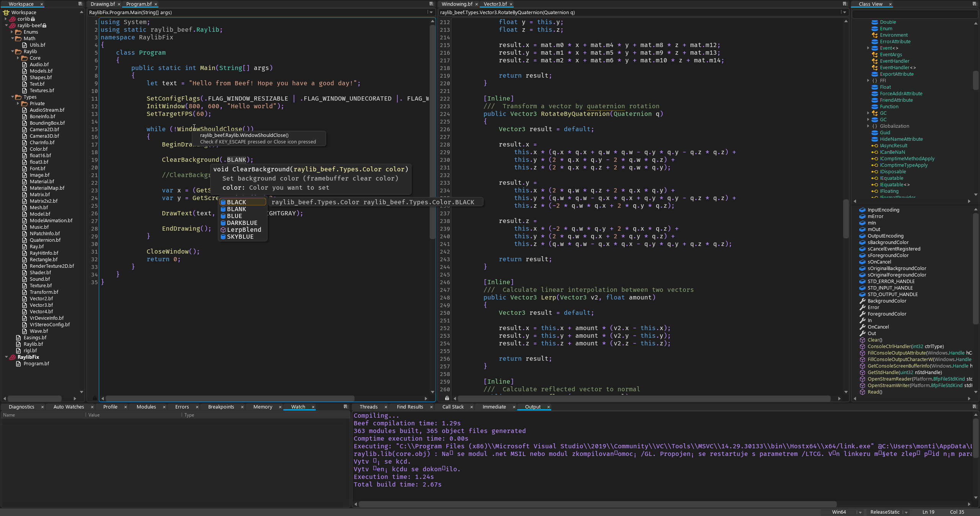980x516 pixels.
Task: Click IDisposable interface icon in Class View
Action: 875,171
